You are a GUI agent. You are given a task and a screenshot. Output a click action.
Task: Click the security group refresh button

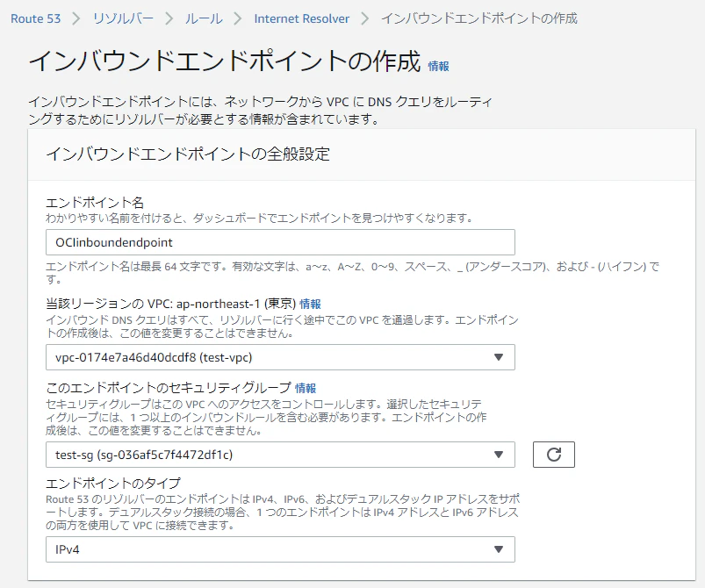pyautogui.click(x=553, y=455)
